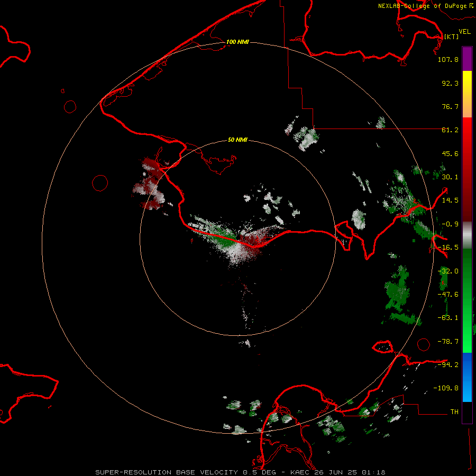The width and height of the screenshot is (476, 476).
Task: Select the 61.2 scale value
Action: point(450,130)
